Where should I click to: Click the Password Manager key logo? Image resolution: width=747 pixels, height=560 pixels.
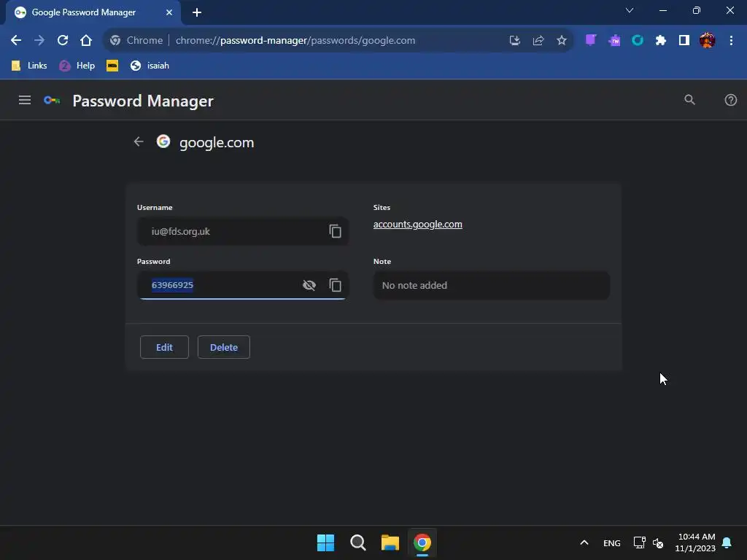52,100
